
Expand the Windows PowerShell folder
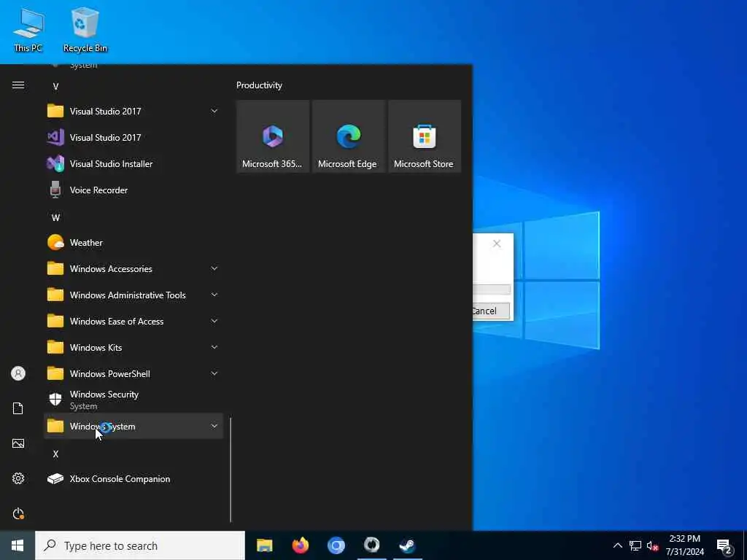[x=133, y=374]
